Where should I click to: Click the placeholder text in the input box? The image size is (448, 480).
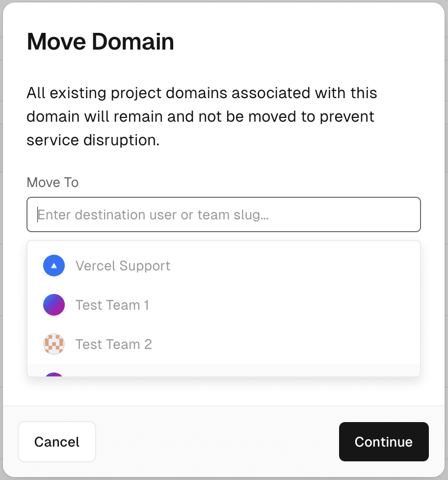[x=153, y=214]
